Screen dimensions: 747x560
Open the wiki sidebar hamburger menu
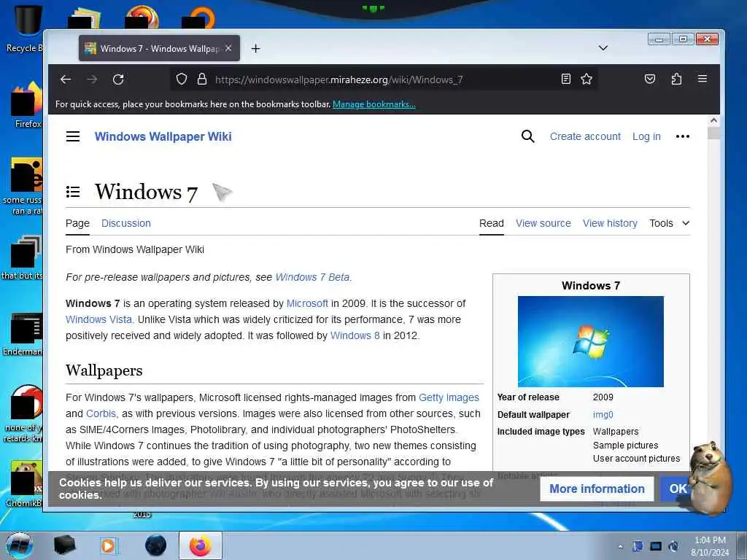(73, 136)
